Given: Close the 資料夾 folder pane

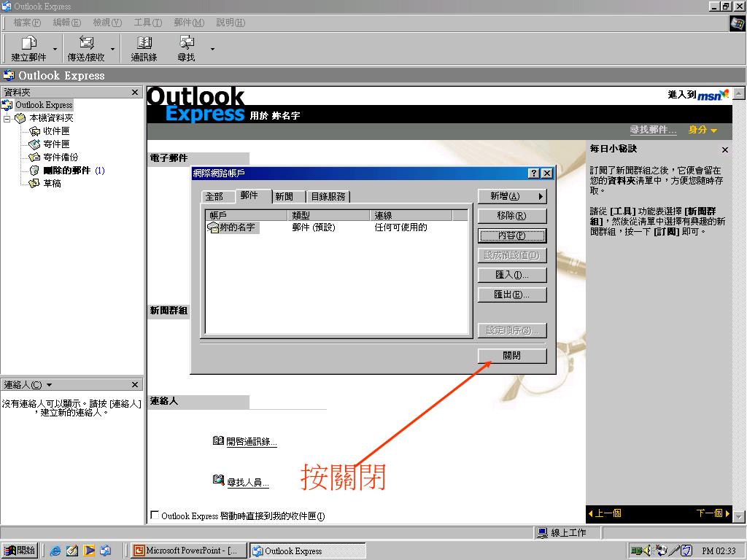Looking at the screenshot, I should [x=135, y=92].
